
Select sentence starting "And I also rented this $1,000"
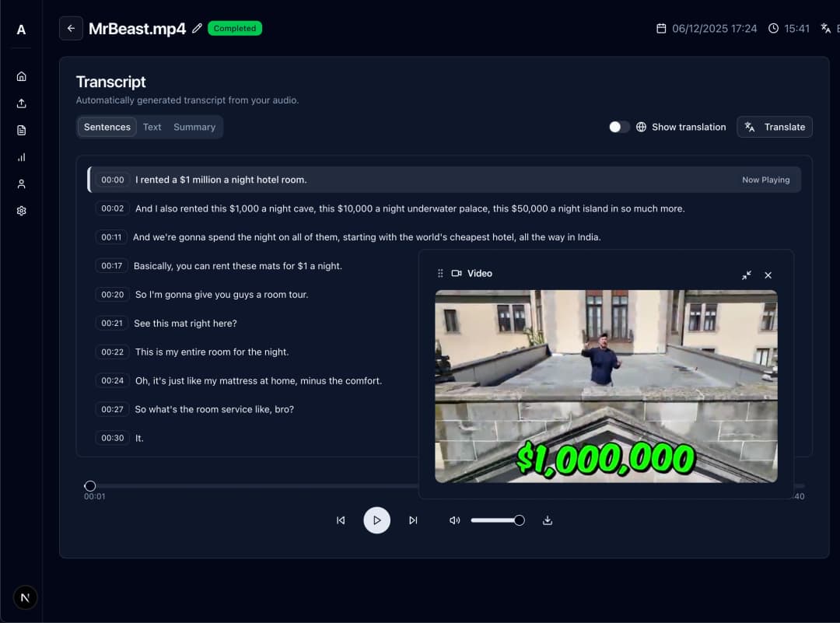410,208
